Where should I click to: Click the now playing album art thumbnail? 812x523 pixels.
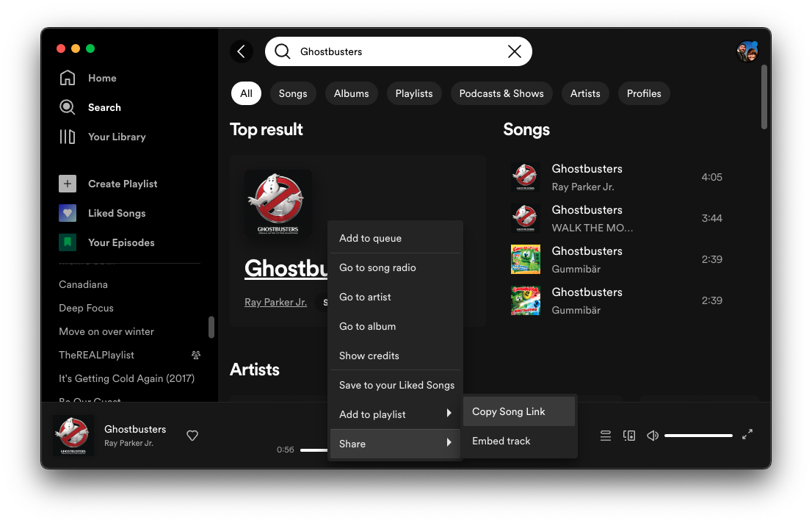tap(73, 436)
